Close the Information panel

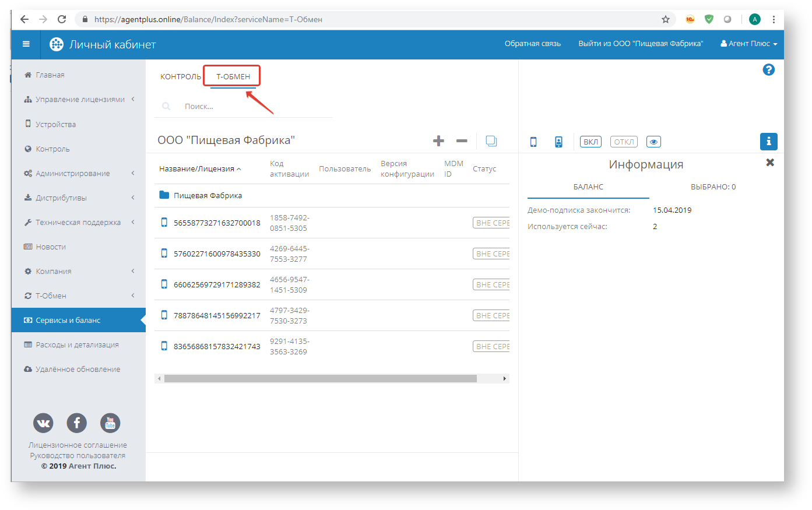point(770,163)
